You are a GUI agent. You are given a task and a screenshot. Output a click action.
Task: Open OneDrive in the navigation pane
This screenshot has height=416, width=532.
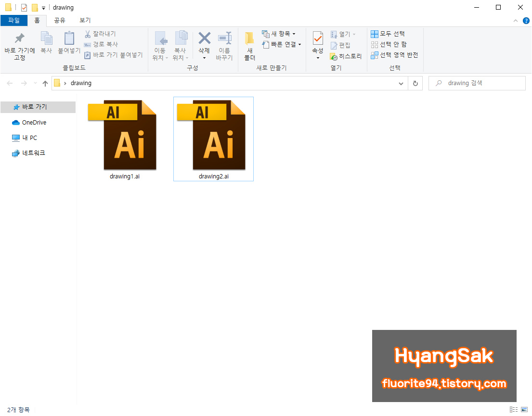click(29, 122)
